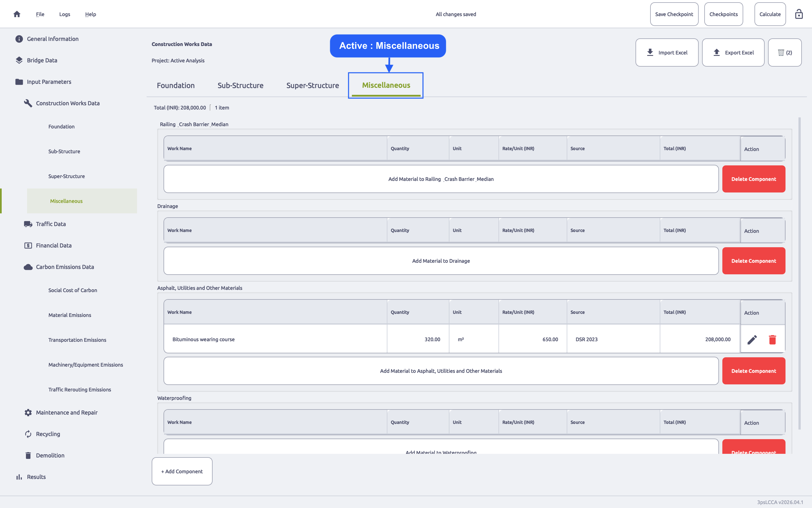Viewport: 812px width, 508px height.
Task: Click the Import Excel download icon
Action: click(x=650, y=52)
